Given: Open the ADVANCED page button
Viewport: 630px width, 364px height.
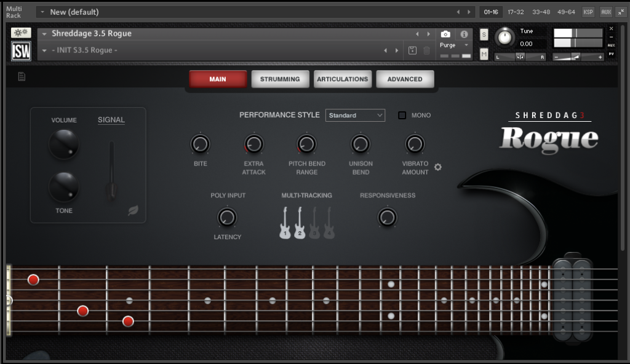Looking at the screenshot, I should coord(405,79).
